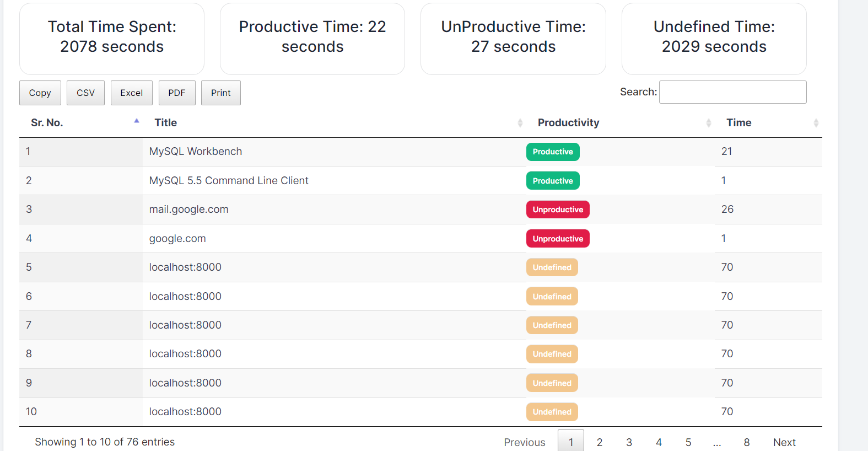The width and height of the screenshot is (868, 451).
Task: Jump to page 5
Action: tap(688, 442)
